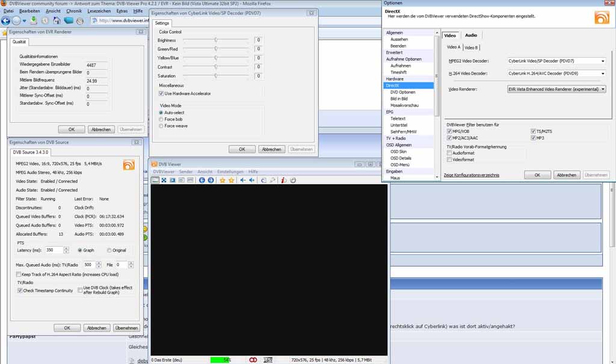This screenshot has width=616, height=364.
Task: Switch to the Audio tab in Optionen
Action: point(470,35)
